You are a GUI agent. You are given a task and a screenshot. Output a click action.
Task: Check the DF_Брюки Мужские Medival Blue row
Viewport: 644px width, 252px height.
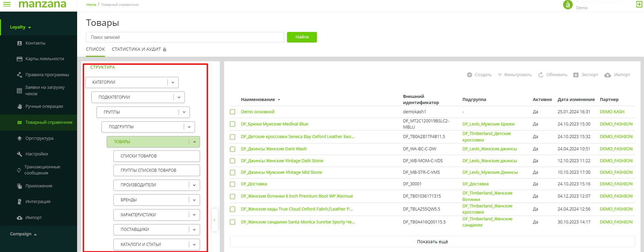point(233,124)
